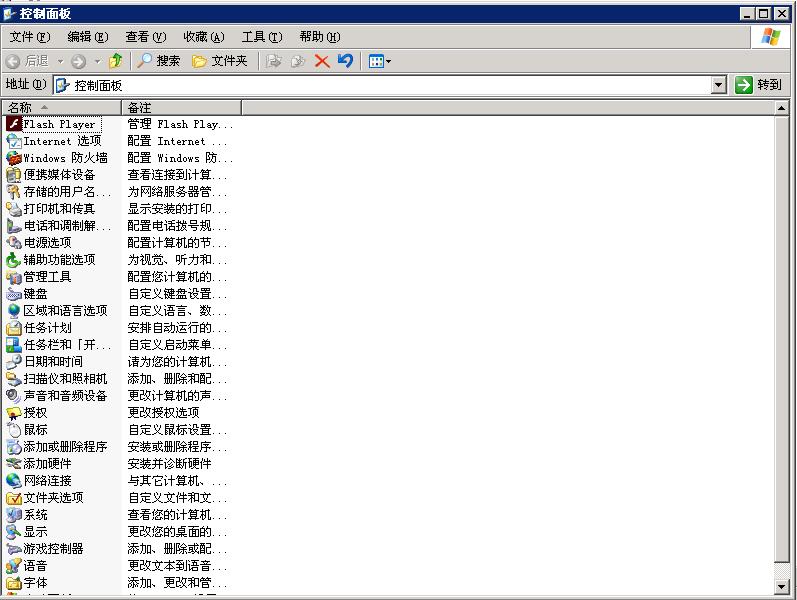Open the 显示 icon
Viewport: 797px width, 600px height.
(x=14, y=532)
